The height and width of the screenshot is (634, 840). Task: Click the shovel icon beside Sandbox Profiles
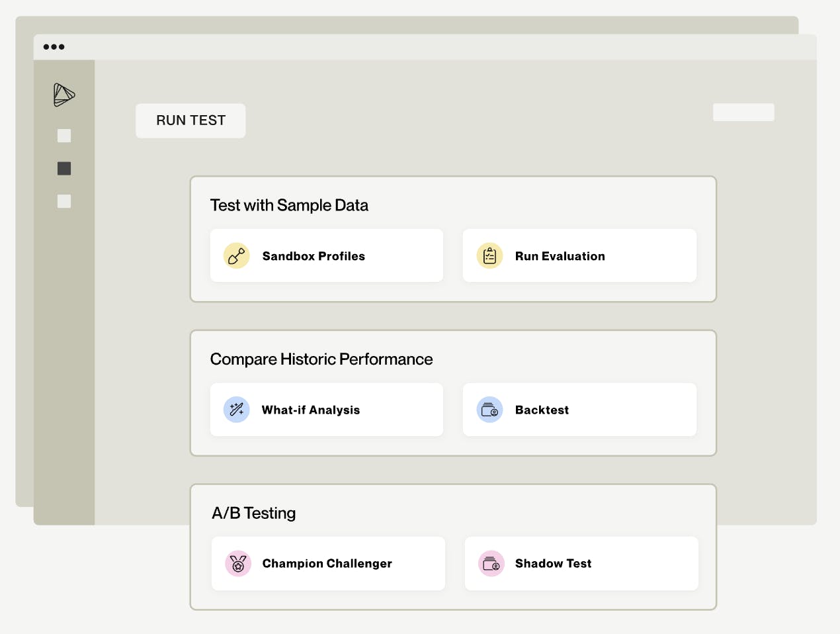click(237, 255)
